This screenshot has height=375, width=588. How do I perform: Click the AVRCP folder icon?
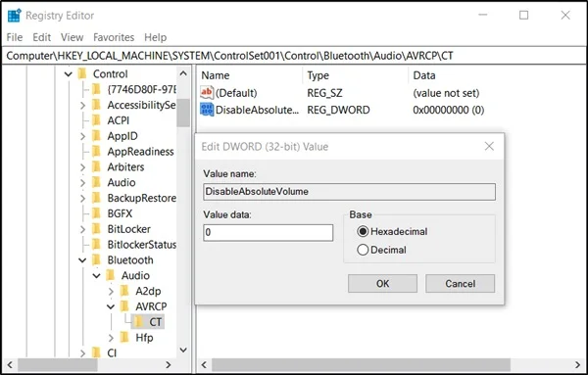tap(124, 306)
